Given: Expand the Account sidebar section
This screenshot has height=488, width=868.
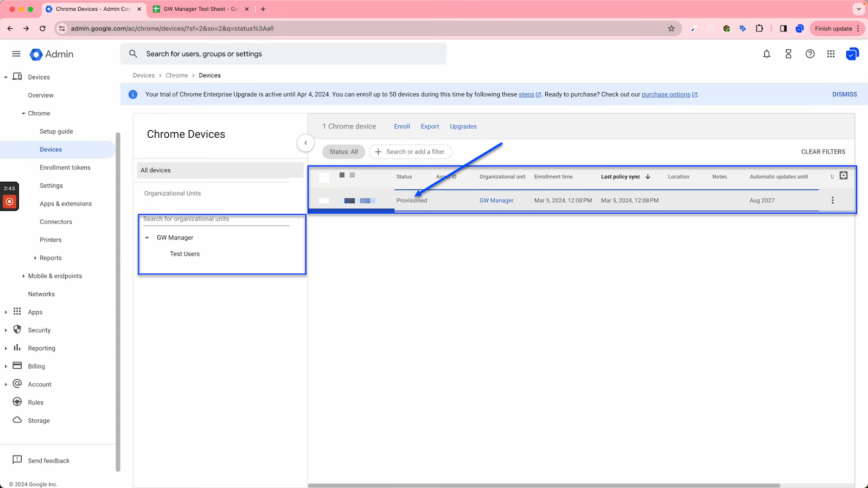Looking at the screenshot, I should pos(6,384).
